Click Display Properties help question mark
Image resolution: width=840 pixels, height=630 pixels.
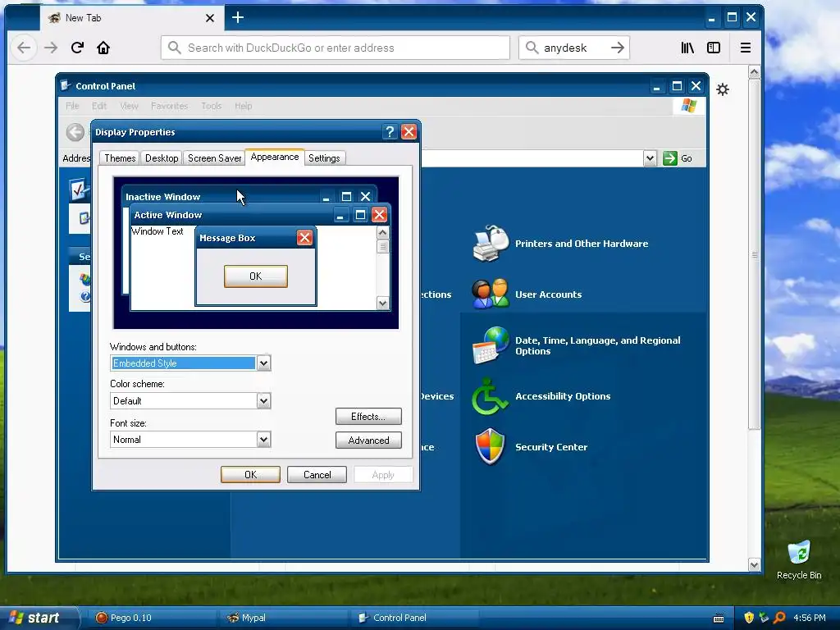click(390, 132)
